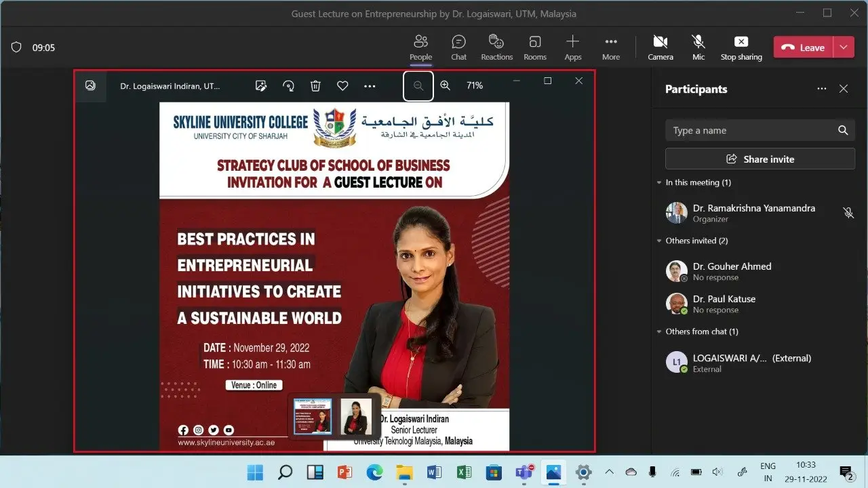This screenshot has height=488, width=868.
Task: Open Microsoft Store from taskbar
Action: coord(494,472)
